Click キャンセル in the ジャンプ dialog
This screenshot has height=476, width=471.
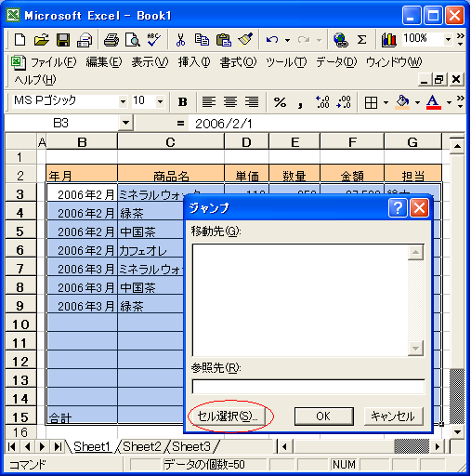393,416
